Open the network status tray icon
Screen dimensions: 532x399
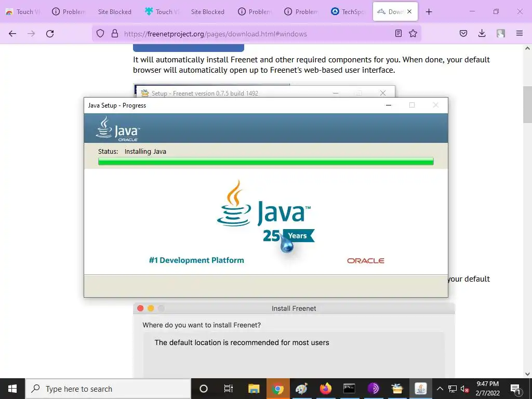453,389
